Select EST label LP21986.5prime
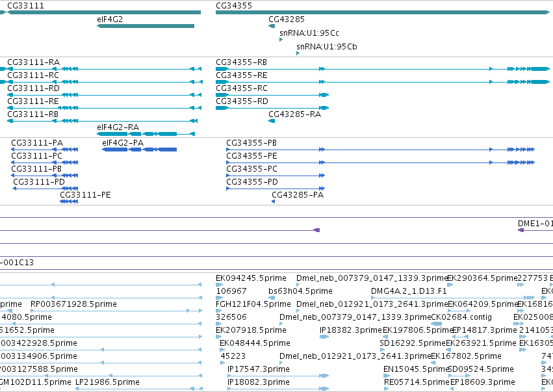The image size is (553, 392). pyautogui.click(x=108, y=382)
